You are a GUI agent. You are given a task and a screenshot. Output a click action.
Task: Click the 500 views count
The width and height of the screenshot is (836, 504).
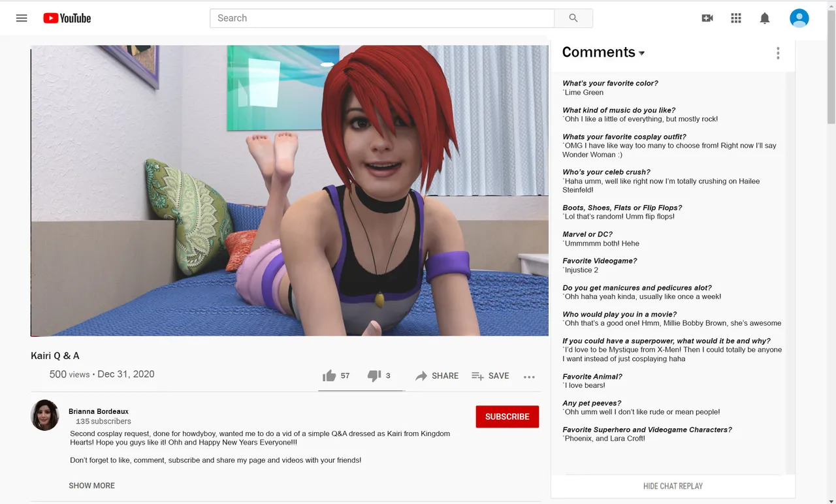click(x=69, y=374)
